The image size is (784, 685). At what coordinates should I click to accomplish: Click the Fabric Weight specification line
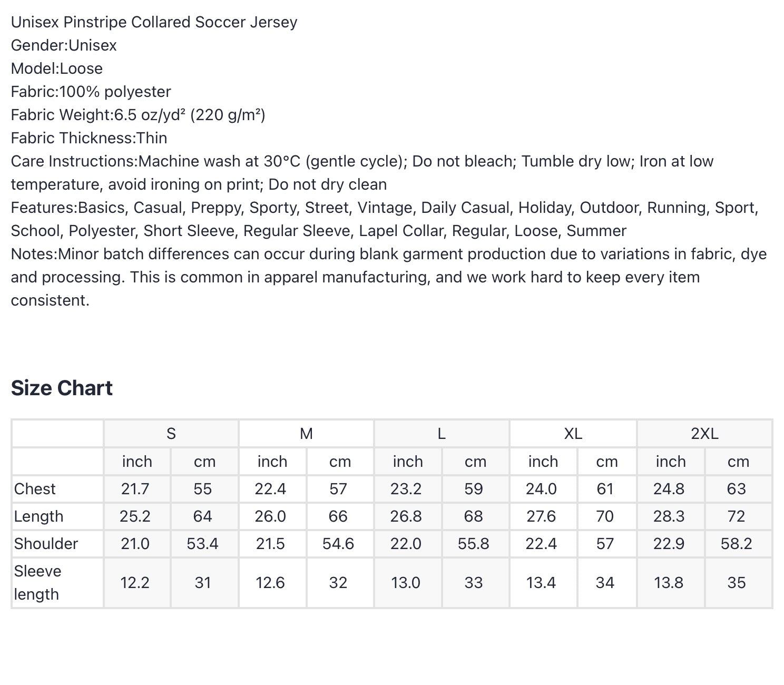tap(138, 115)
